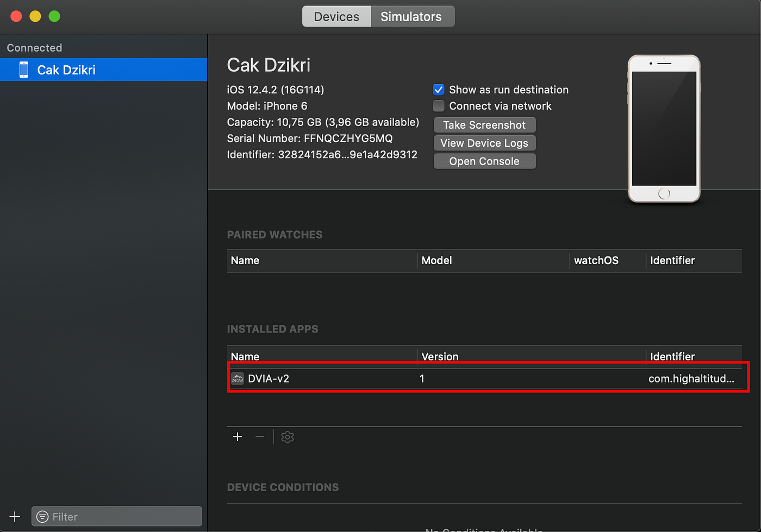The width and height of the screenshot is (761, 532).
Task: Click Model column header in Paired Watches
Action: coord(437,260)
